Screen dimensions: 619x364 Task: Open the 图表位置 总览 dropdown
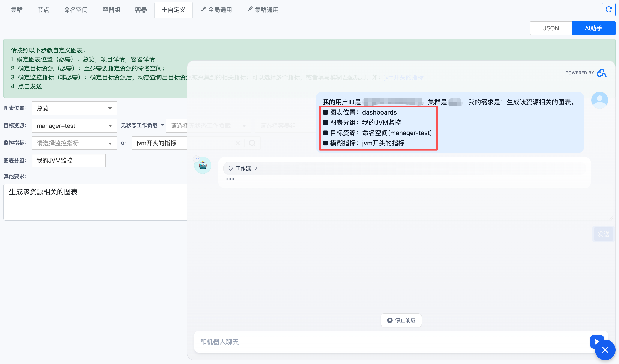coord(74,108)
